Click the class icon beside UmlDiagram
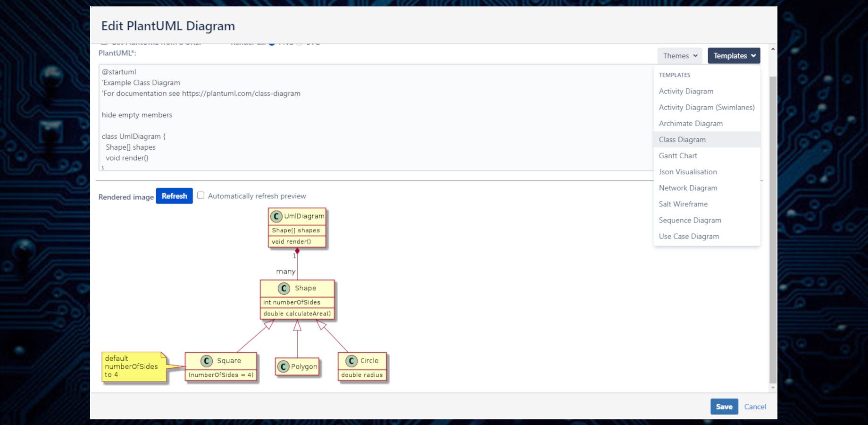 pyautogui.click(x=276, y=216)
